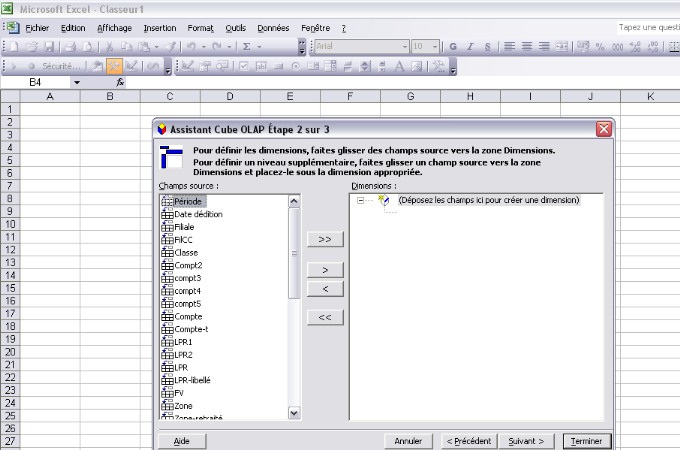Open the AutoSum functions arrow

pos(259,46)
